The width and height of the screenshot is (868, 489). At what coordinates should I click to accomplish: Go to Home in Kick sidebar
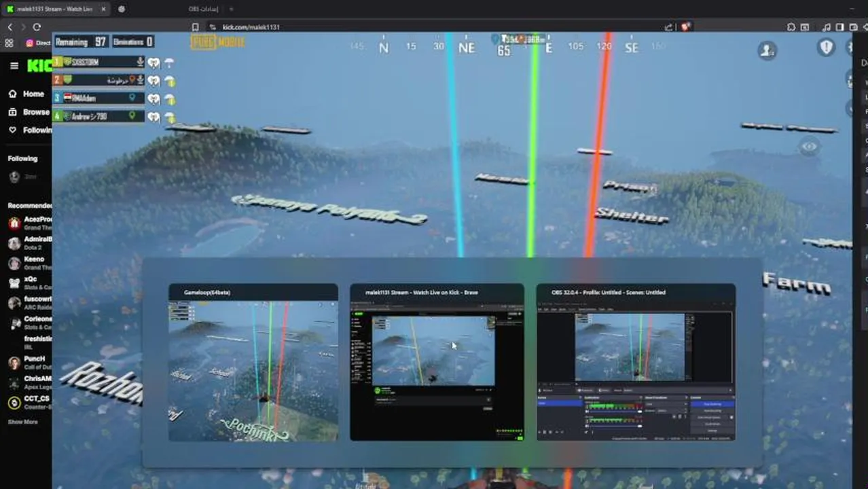click(27, 94)
